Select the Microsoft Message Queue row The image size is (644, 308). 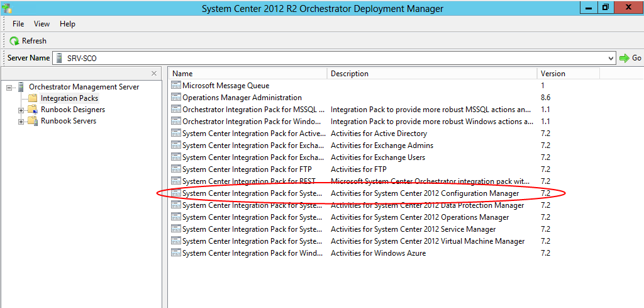(x=226, y=86)
